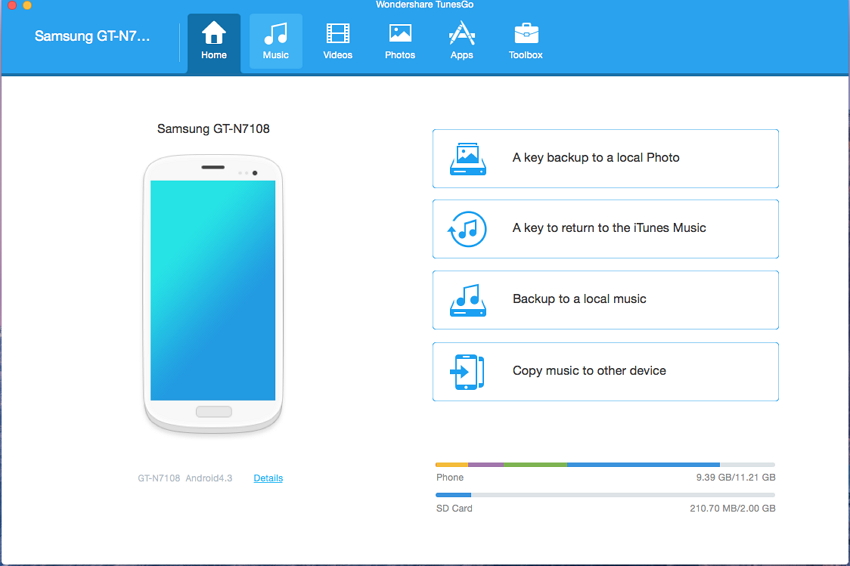Open the Details link under the phone
Screen dimensions: 850x566
(x=268, y=478)
